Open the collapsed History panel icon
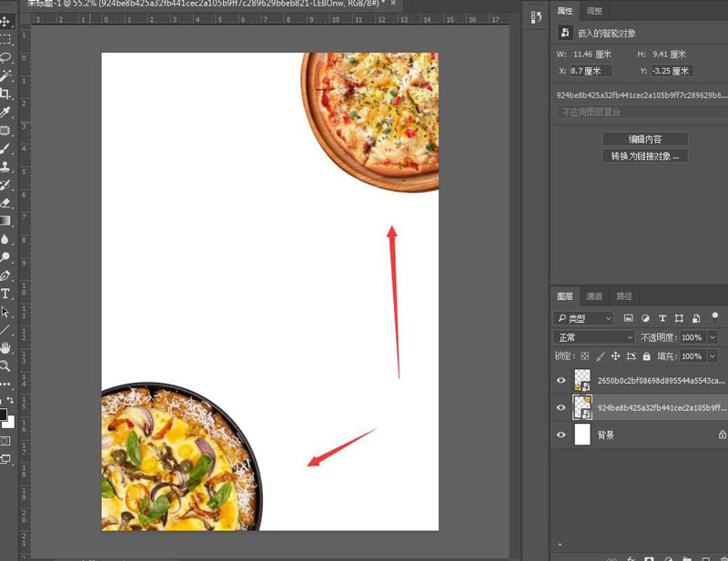Screen dimensions: 728x561 [536, 17]
